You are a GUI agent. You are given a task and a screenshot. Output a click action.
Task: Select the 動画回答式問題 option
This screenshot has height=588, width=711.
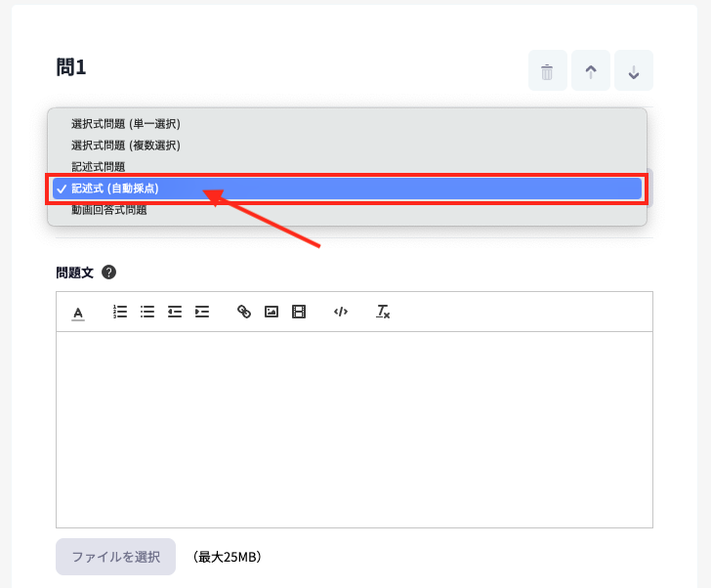(x=347, y=210)
